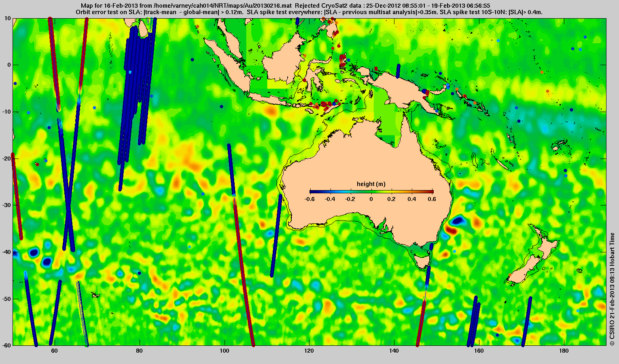Click the subtitle line starting "Orbit error test"

click(x=309, y=12)
